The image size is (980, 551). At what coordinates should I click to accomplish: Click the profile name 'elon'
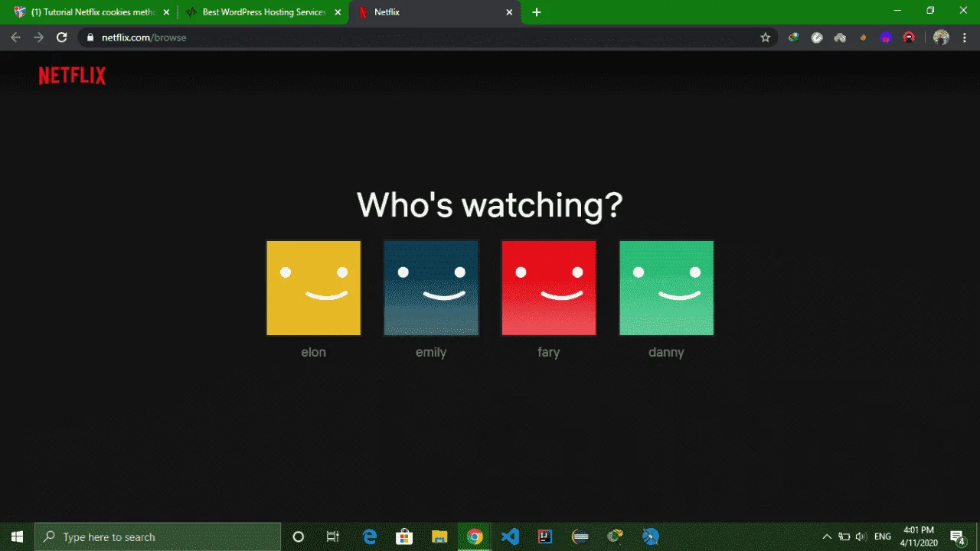314,352
